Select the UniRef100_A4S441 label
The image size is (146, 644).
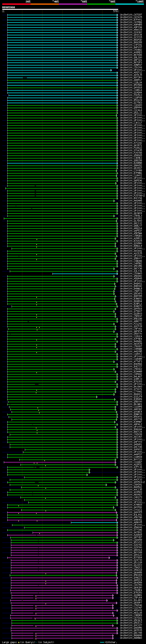click(131, 251)
